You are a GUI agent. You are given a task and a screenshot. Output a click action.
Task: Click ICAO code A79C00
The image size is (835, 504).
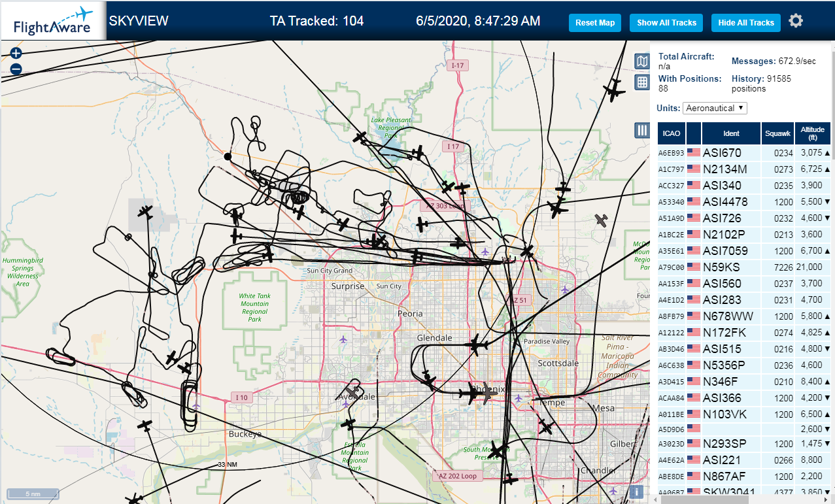671,268
